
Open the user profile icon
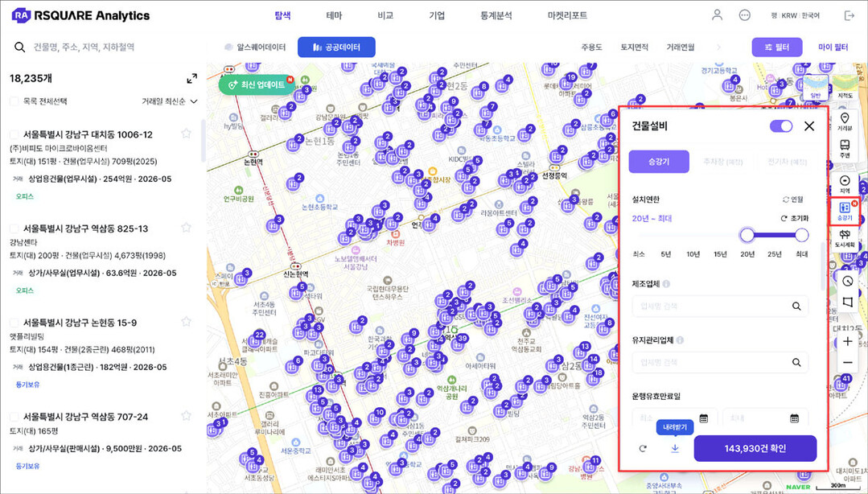pos(717,15)
